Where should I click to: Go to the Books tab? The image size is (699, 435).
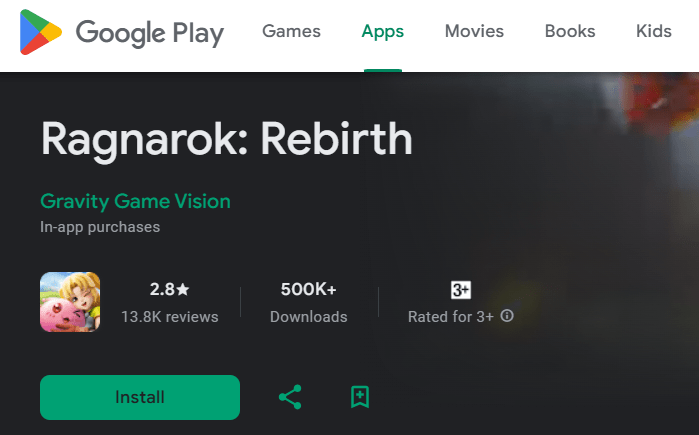(x=570, y=31)
